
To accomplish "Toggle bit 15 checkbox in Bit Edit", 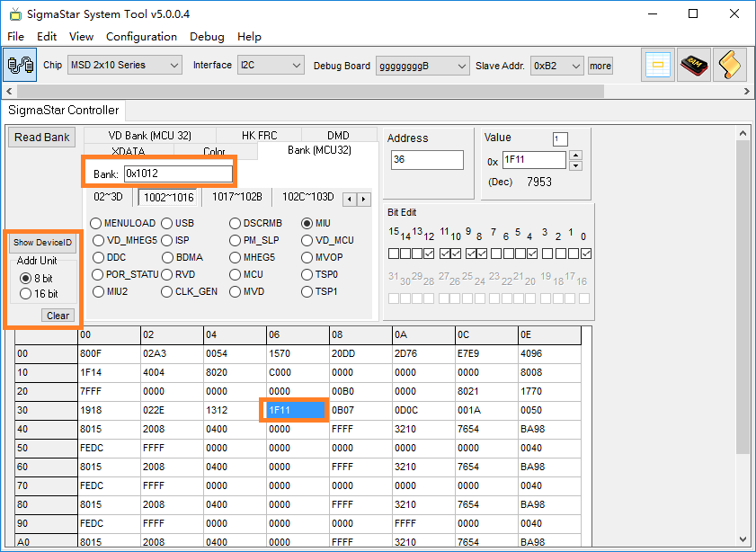I will [x=394, y=254].
